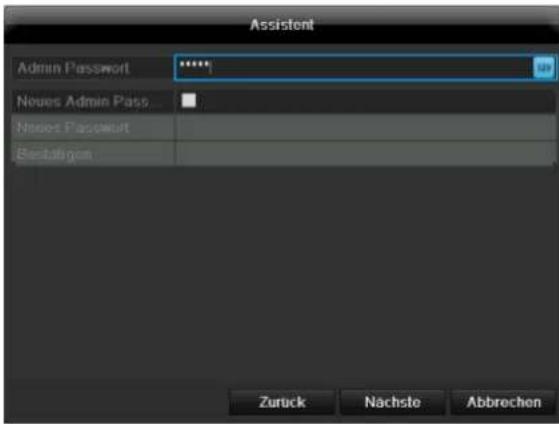Screen dimensions: 559x424
Task: Click the row containing the Neues Admin checkbox
Action: click(283, 101)
